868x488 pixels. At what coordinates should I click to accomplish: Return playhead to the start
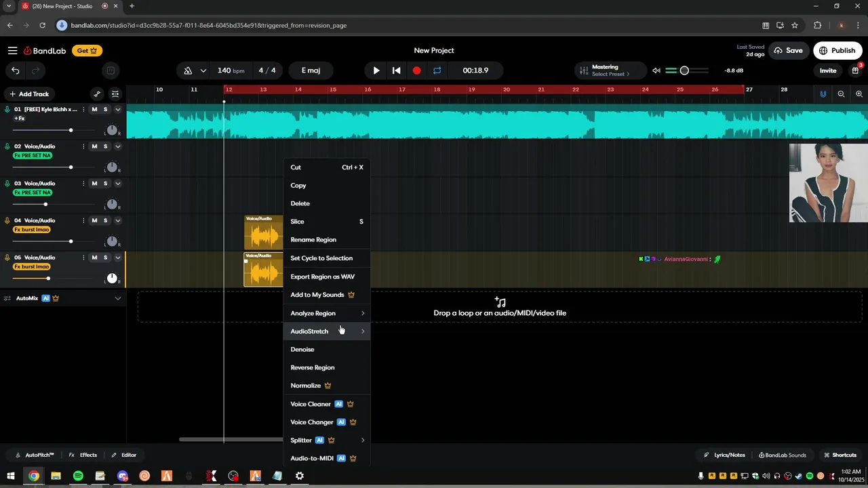coord(397,70)
